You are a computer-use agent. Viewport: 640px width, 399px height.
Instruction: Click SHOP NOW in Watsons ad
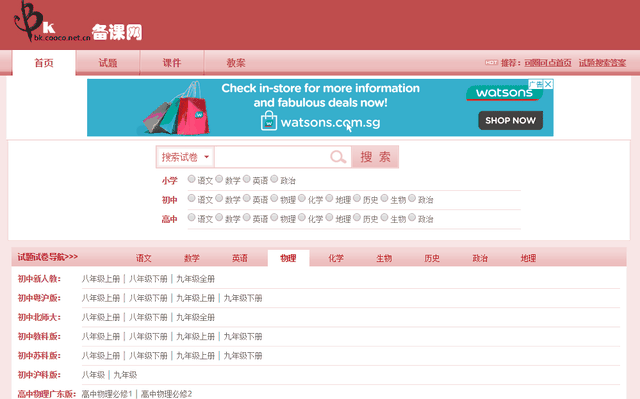511,120
